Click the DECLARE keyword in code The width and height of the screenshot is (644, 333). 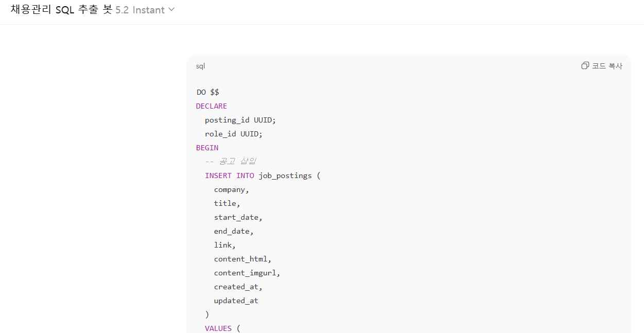[212, 106]
